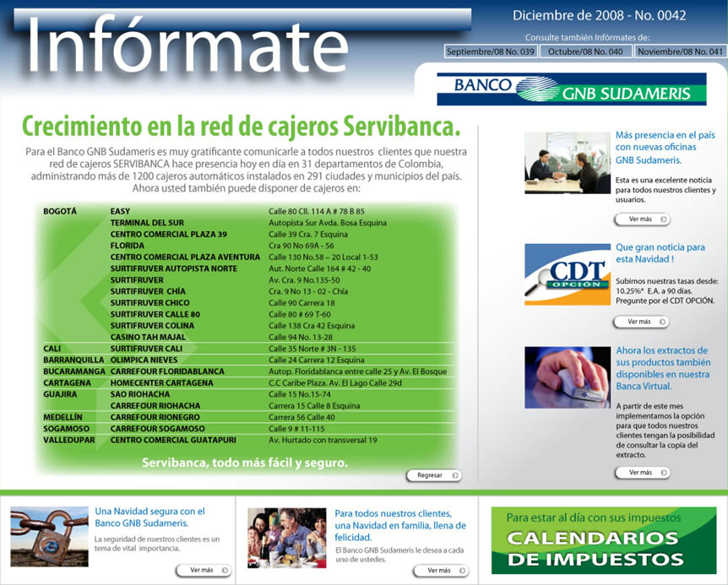
Task: Select OLIMPICA NIEVES entry
Action: [x=144, y=360]
